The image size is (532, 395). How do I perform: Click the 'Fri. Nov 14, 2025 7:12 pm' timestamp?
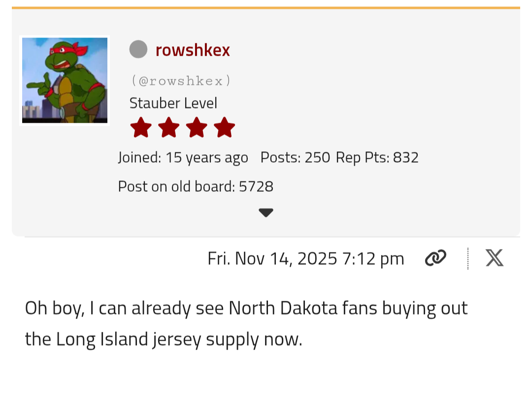click(305, 258)
